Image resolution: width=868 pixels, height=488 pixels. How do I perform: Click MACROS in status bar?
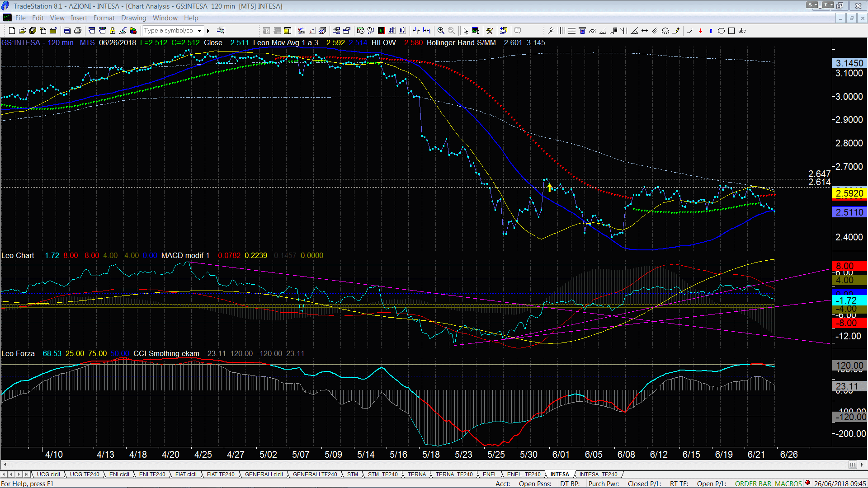[788, 484]
